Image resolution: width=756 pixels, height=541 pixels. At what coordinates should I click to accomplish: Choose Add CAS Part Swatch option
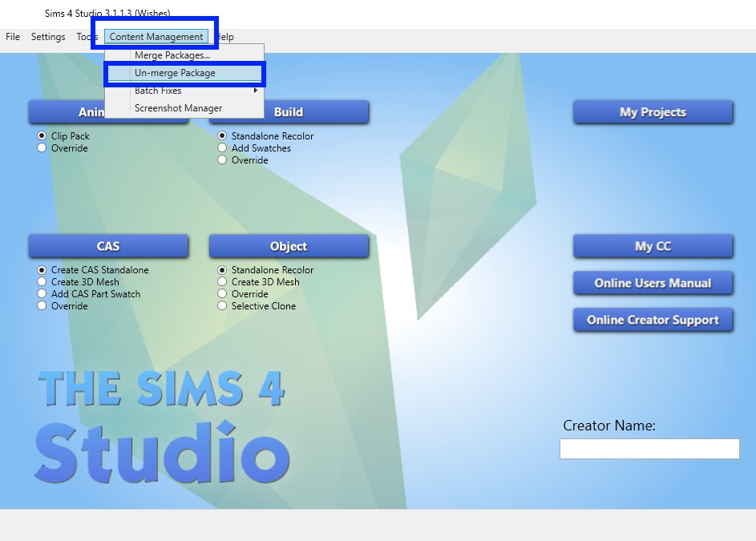(x=42, y=294)
